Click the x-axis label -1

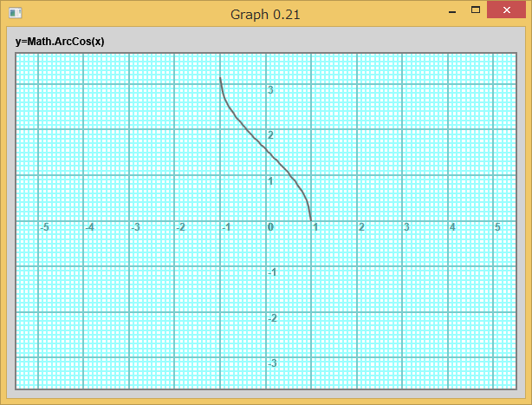[x=226, y=227]
